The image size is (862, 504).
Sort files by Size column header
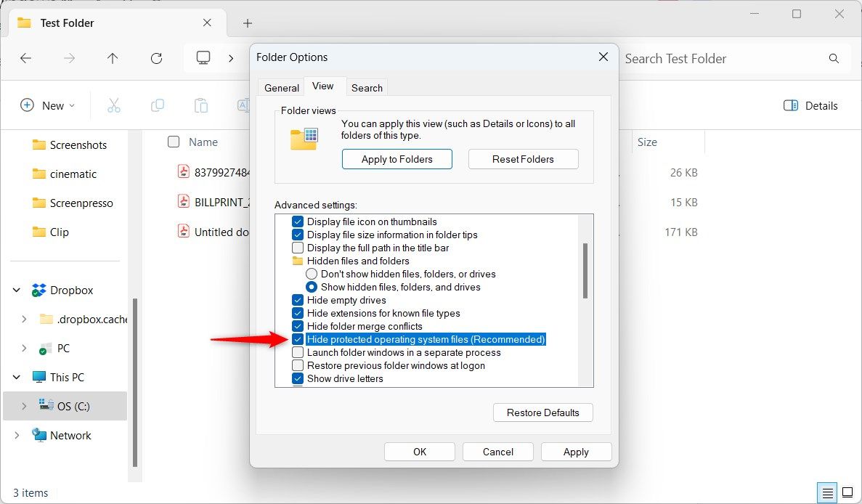coord(647,142)
